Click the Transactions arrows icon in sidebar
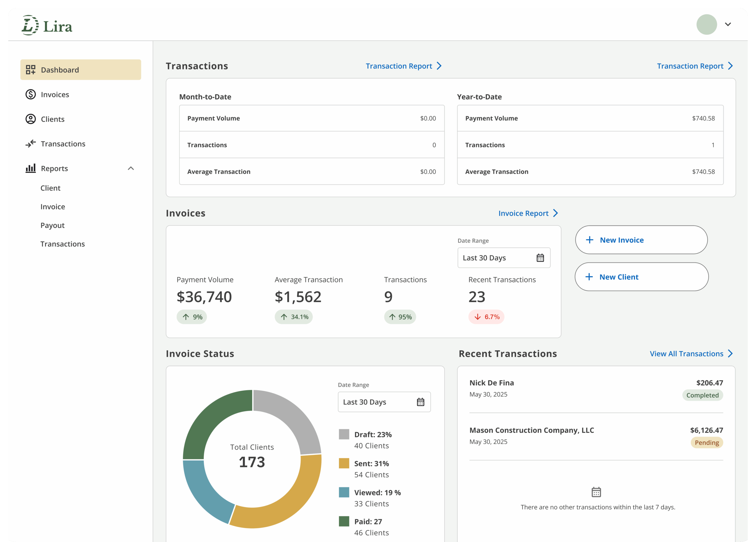 [31, 144]
